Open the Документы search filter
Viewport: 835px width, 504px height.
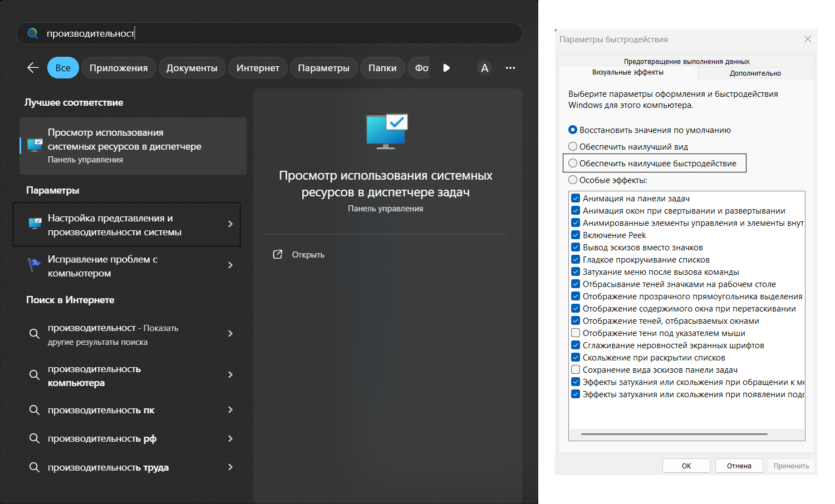[x=192, y=67]
